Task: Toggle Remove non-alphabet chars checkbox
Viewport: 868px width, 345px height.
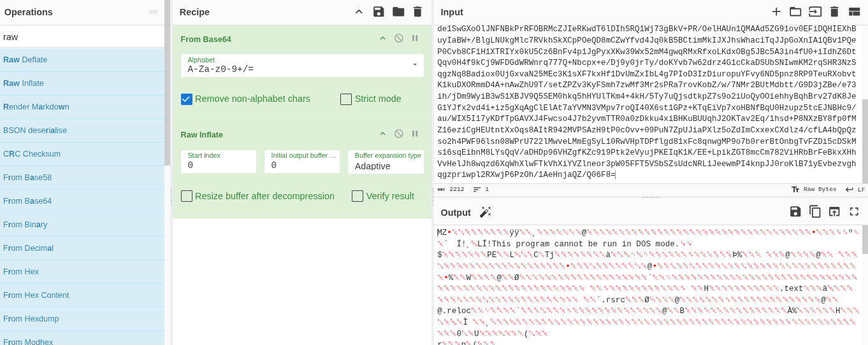Action: pos(187,99)
